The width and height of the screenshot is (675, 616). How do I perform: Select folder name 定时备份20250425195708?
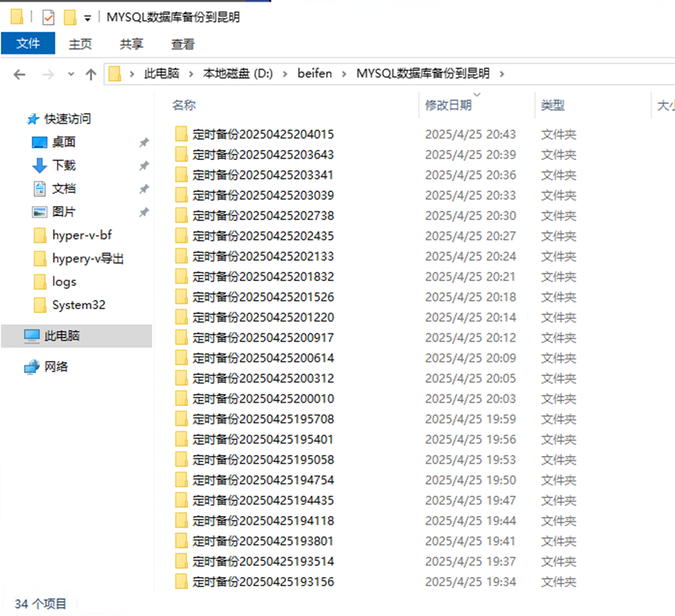[263, 419]
